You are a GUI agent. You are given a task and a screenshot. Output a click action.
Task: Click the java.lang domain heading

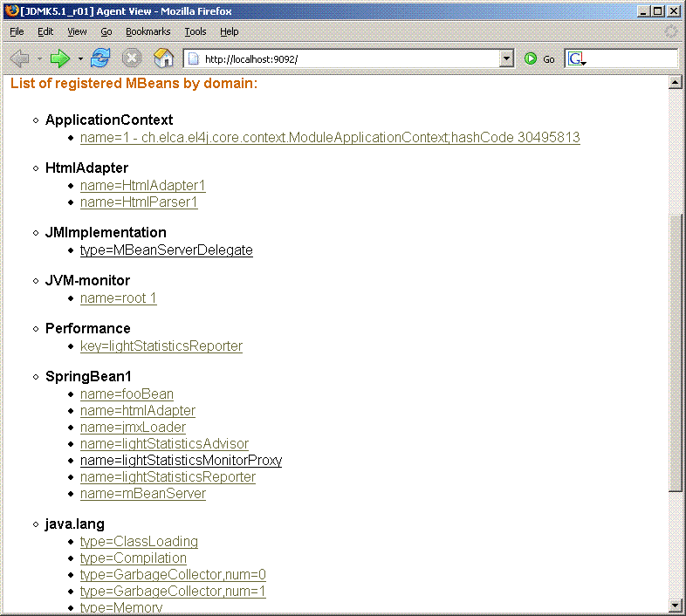[75, 524]
